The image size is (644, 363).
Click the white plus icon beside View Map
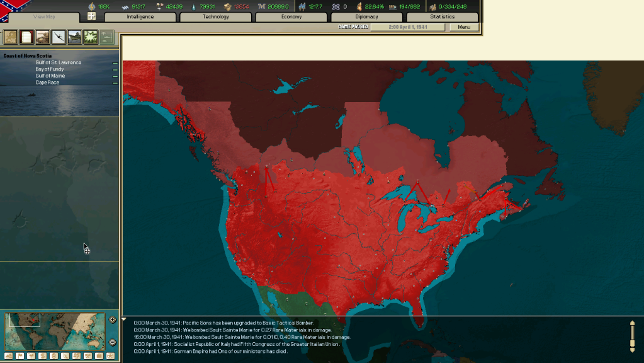pos(91,16)
